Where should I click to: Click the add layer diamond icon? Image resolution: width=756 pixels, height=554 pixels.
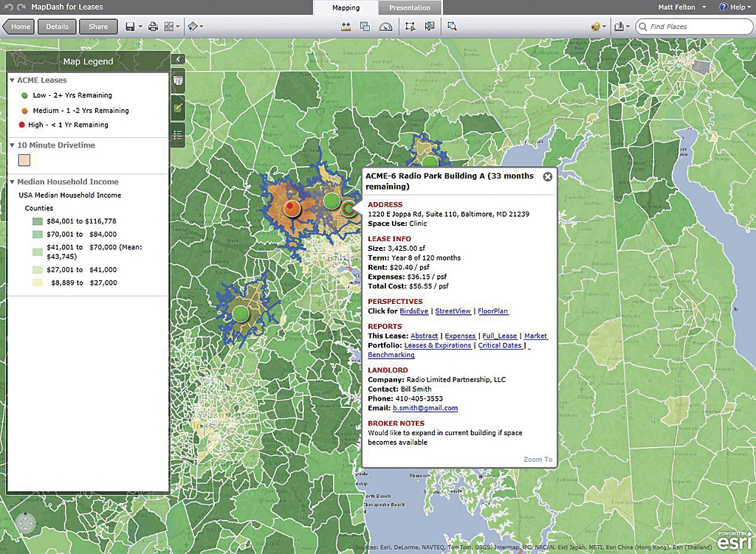pyautogui.click(x=193, y=27)
